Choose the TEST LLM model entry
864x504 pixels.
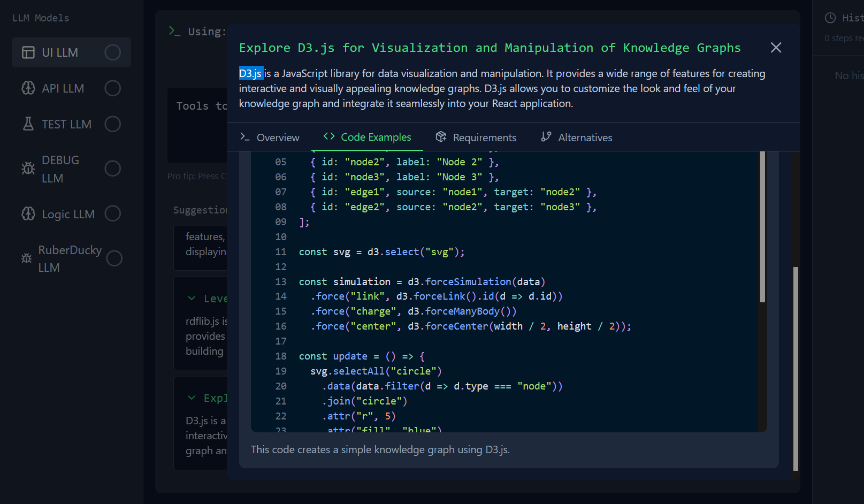coord(71,124)
